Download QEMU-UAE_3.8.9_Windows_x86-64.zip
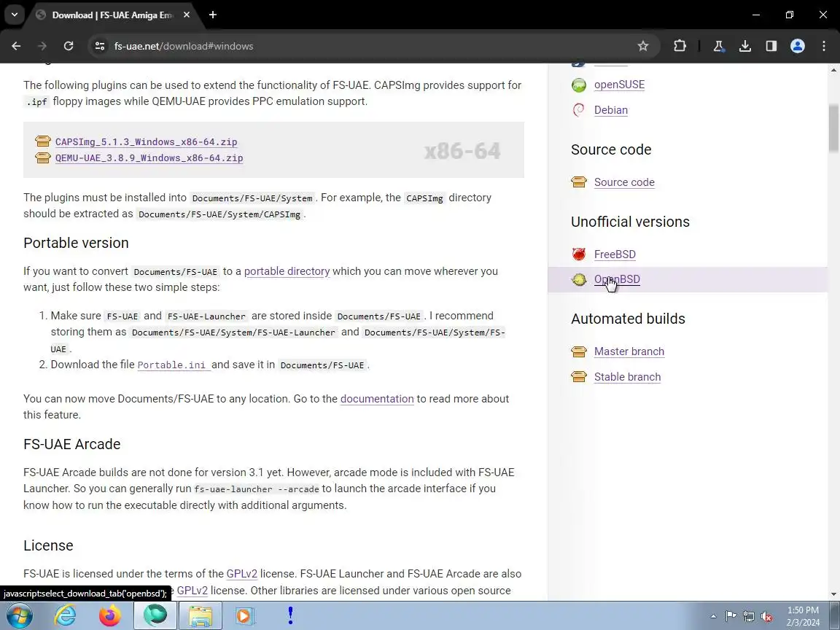Image resolution: width=840 pixels, height=630 pixels. pyautogui.click(x=149, y=158)
